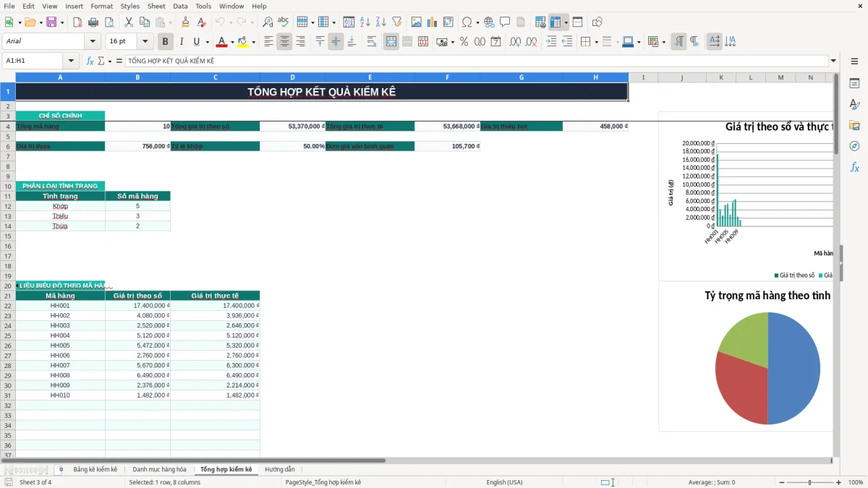Screen dimensions: 868x488
Task: Open the Font Size dropdown
Action: coord(145,41)
